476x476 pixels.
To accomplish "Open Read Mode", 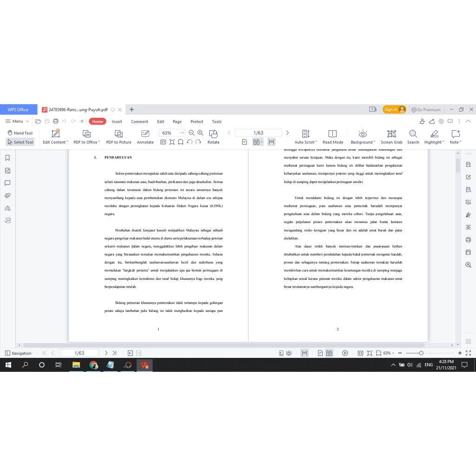I will pos(332,137).
